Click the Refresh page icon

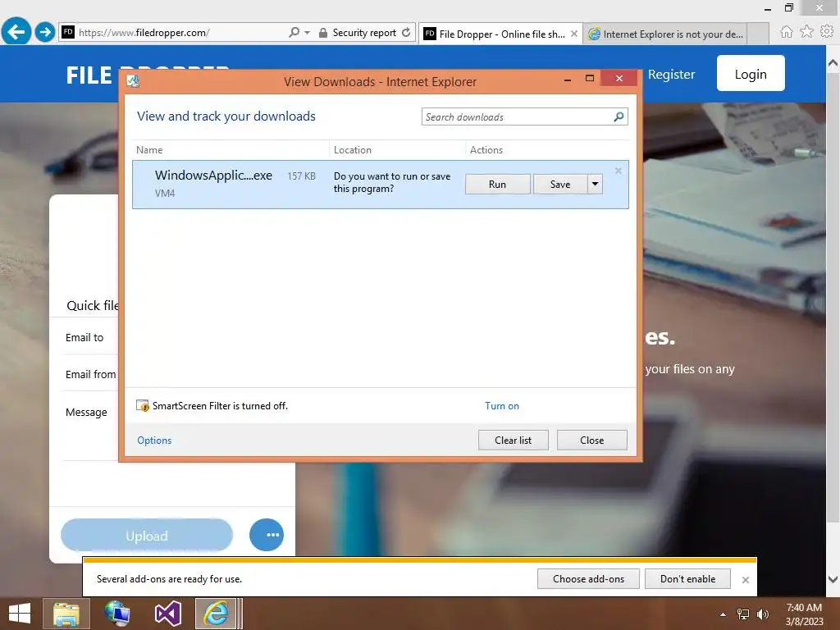406,33
